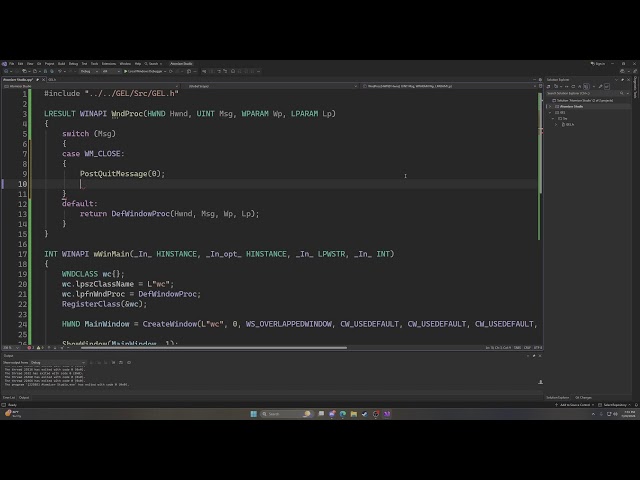
Task: Click Add to Source Control
Action: [x=574, y=405]
